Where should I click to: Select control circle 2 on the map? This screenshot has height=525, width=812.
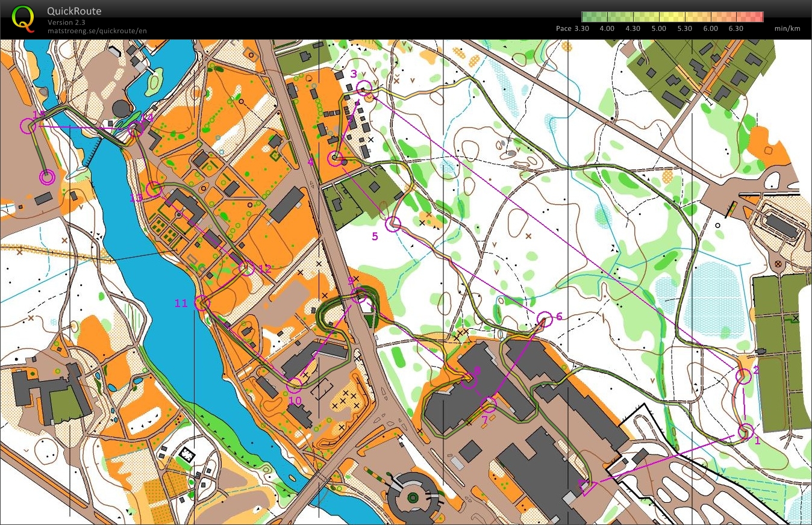click(744, 376)
